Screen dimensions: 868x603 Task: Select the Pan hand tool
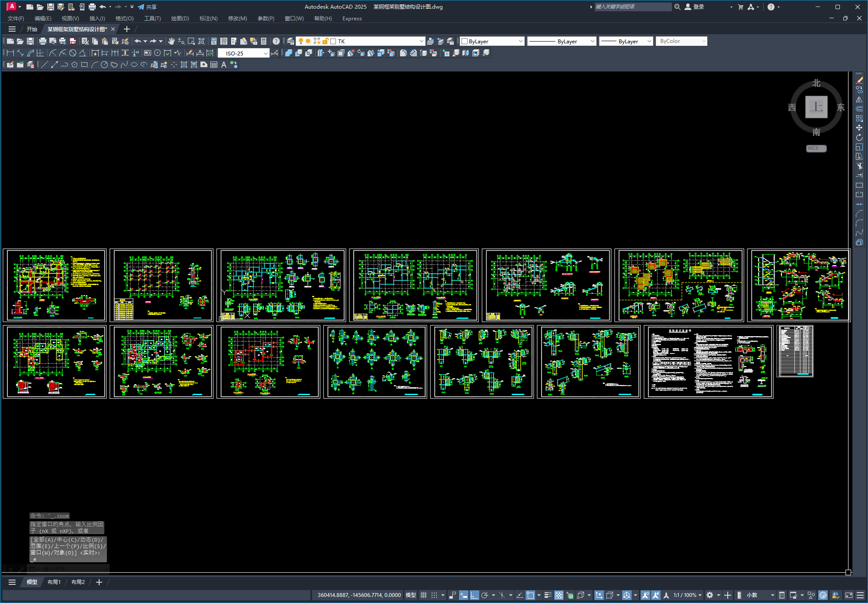coord(171,41)
